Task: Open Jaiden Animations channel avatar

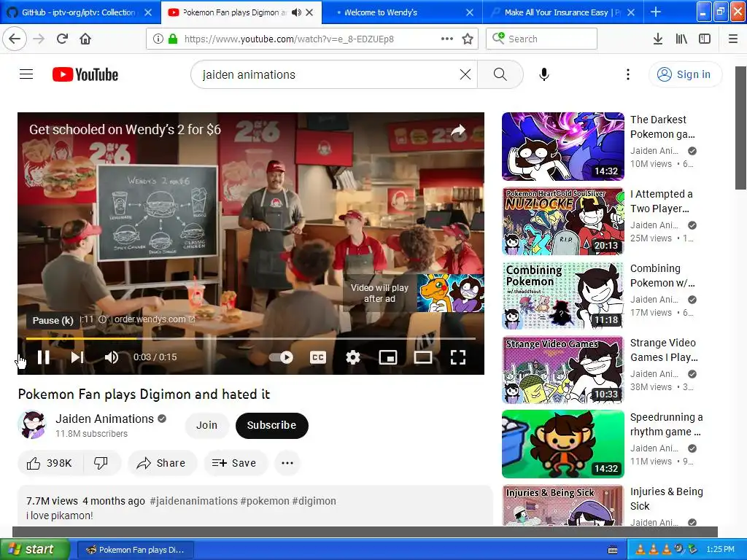Action: [32, 425]
